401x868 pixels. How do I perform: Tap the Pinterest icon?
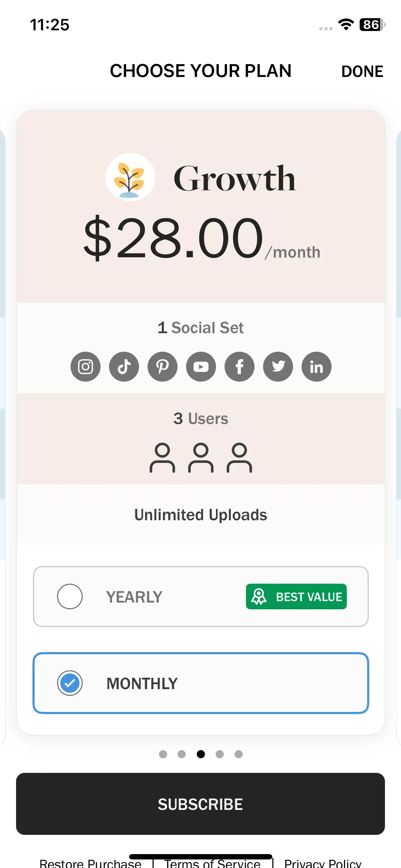coord(163,367)
